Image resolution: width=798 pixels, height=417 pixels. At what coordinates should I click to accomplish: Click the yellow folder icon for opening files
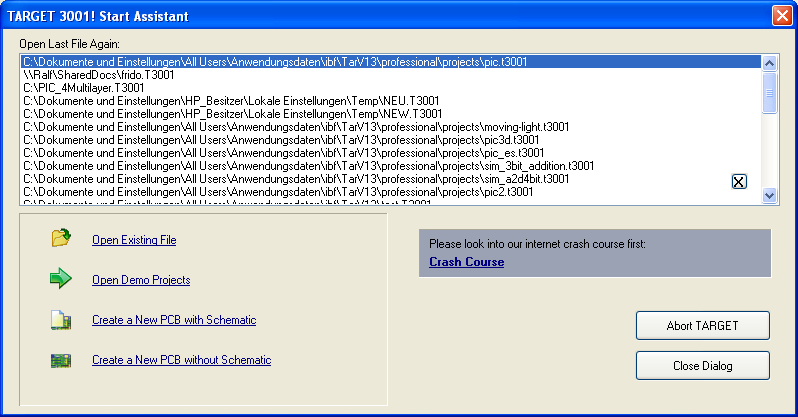(x=61, y=238)
